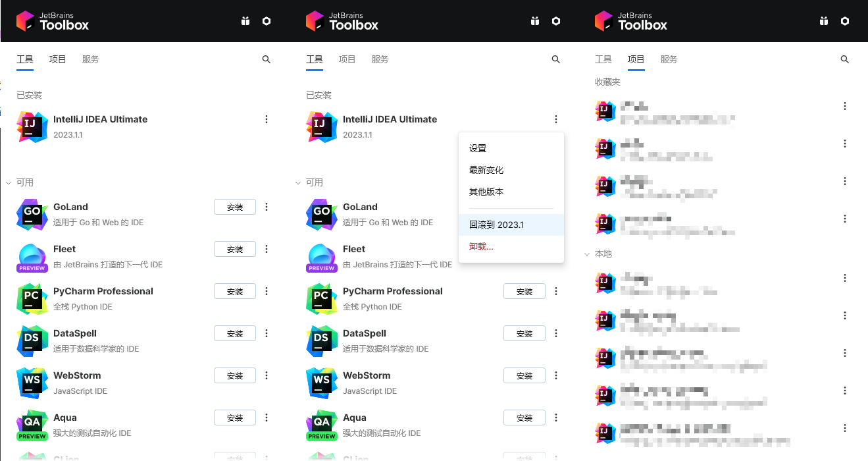
Task: Select the 工具 tab in left panel
Action: (x=25, y=59)
